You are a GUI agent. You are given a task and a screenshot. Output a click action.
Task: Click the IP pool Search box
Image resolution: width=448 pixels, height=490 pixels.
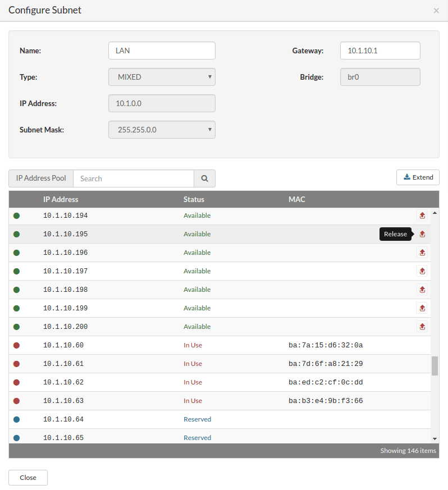134,178
